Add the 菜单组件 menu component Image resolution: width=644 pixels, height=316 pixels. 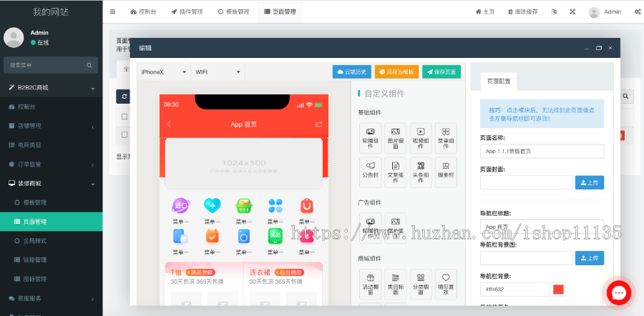tap(446, 138)
